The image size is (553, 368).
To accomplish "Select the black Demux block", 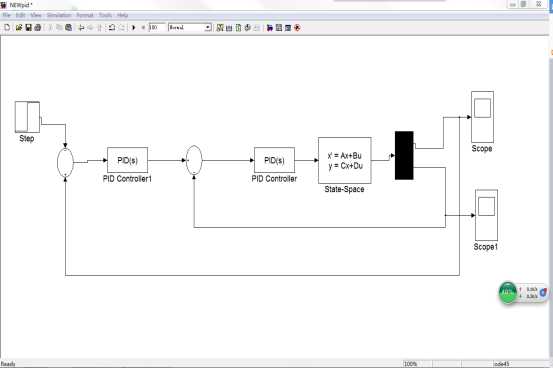I will coord(404,156).
